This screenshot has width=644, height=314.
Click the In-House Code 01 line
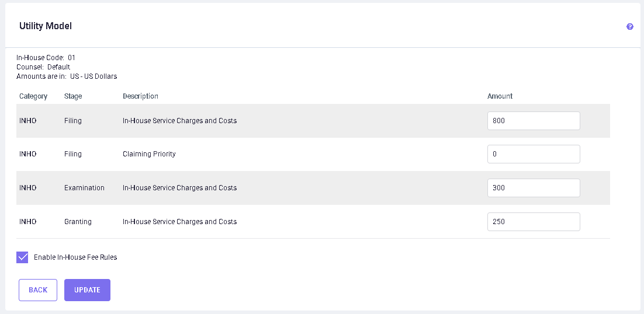coord(46,58)
